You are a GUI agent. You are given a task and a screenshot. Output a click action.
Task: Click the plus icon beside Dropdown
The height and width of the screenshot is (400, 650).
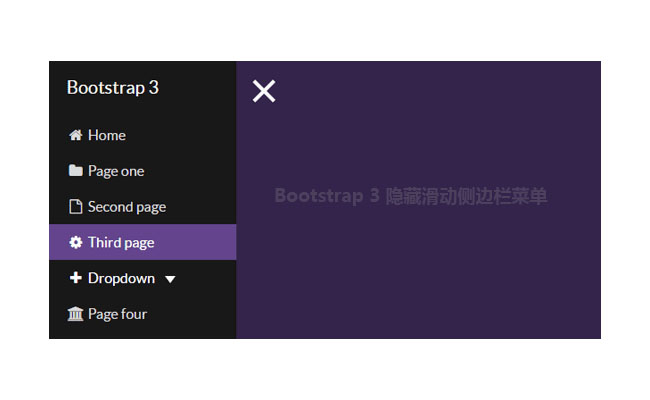pyautogui.click(x=75, y=278)
